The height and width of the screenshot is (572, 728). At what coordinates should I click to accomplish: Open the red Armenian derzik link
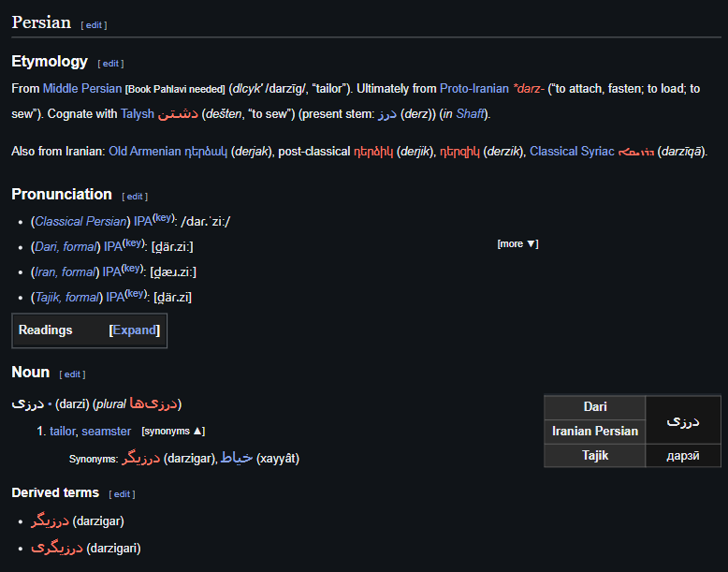click(x=459, y=152)
